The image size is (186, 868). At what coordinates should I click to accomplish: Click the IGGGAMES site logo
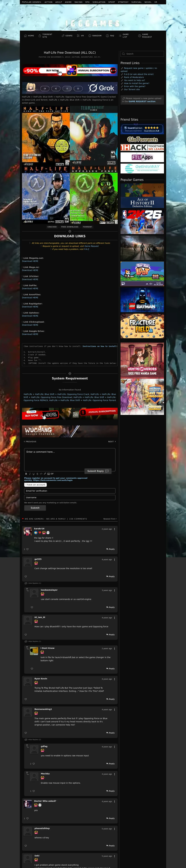point(93,23)
